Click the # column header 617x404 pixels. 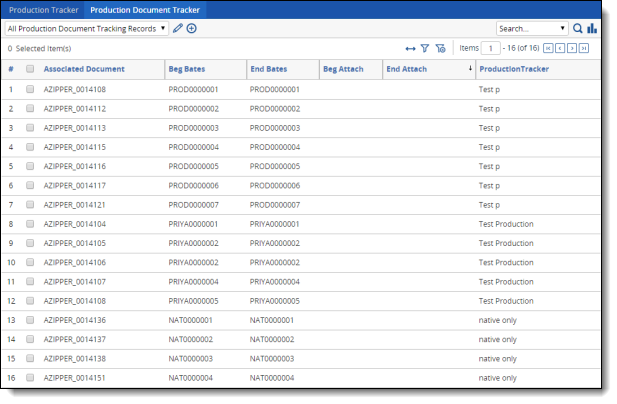[x=11, y=69]
